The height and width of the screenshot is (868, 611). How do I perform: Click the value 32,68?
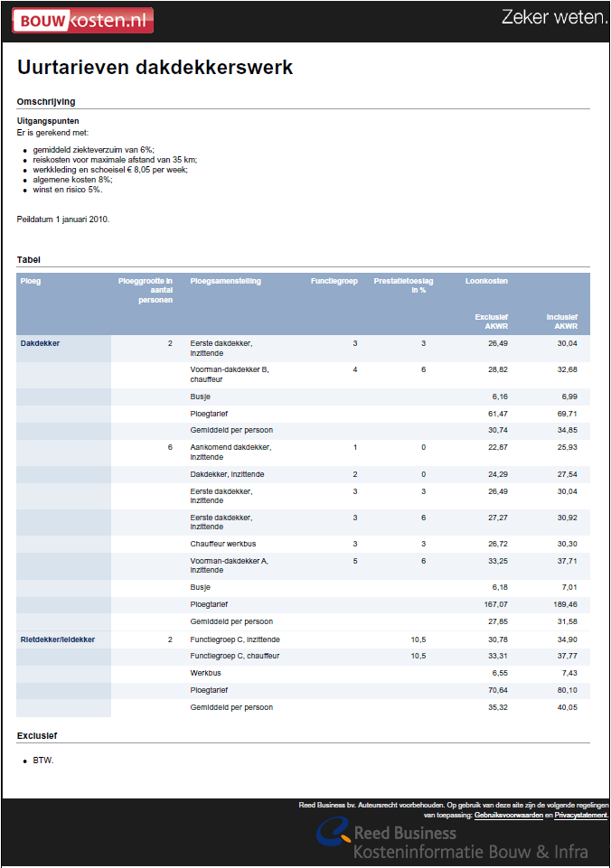tap(568, 369)
